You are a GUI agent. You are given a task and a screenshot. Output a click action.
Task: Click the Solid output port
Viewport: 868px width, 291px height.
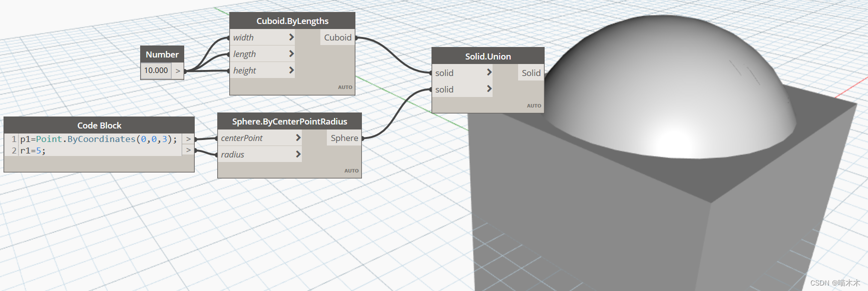[x=531, y=73]
